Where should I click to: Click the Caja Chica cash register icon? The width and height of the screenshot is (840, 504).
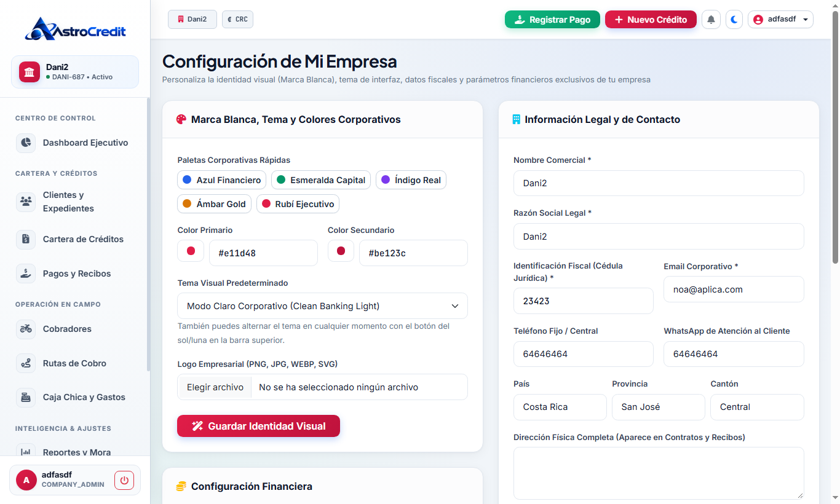tap(26, 397)
